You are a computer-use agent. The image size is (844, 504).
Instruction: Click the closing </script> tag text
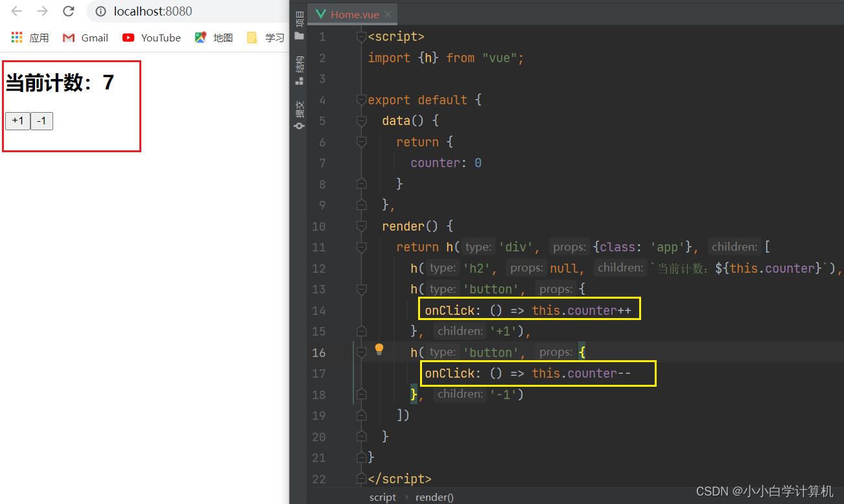coord(399,479)
